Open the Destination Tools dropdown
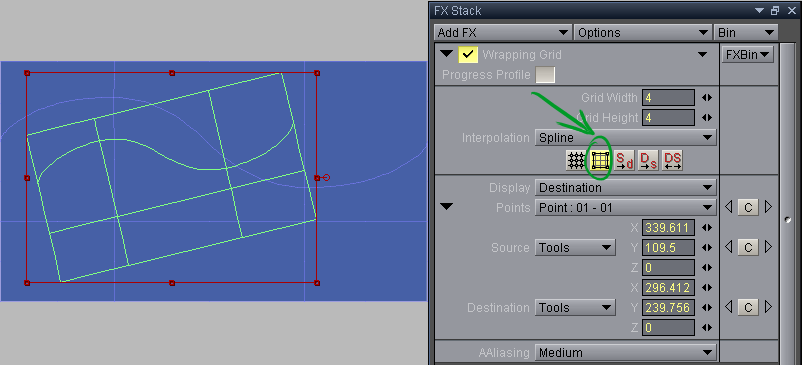The image size is (802, 365). coord(575,308)
